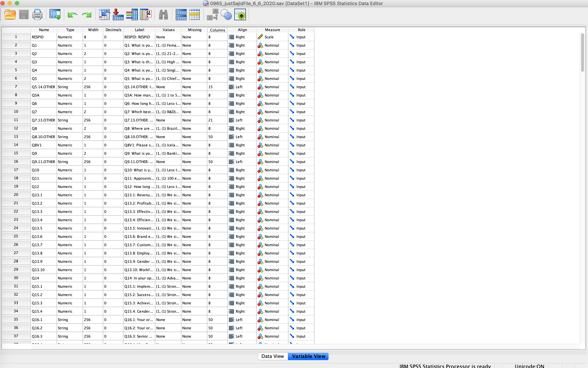Open Measure dropdown cell for Q10
This screenshot has height=368, width=588.
[x=272, y=170]
